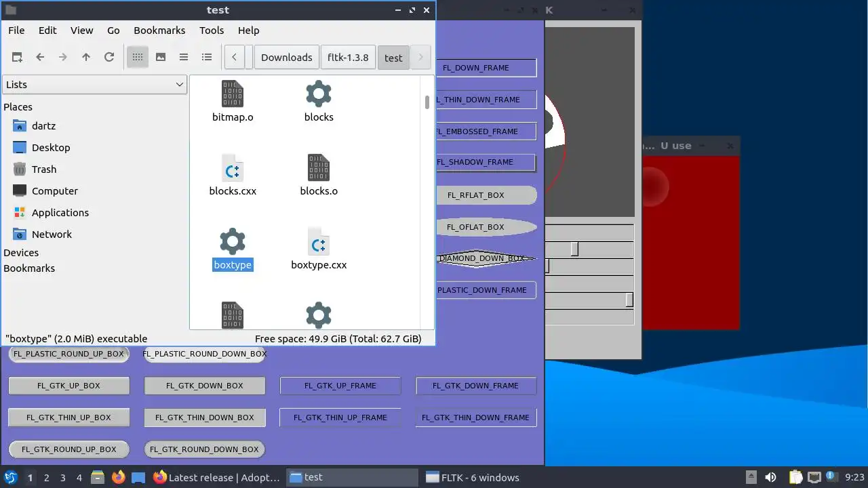Open the Lists side pane dropdown

[94, 85]
